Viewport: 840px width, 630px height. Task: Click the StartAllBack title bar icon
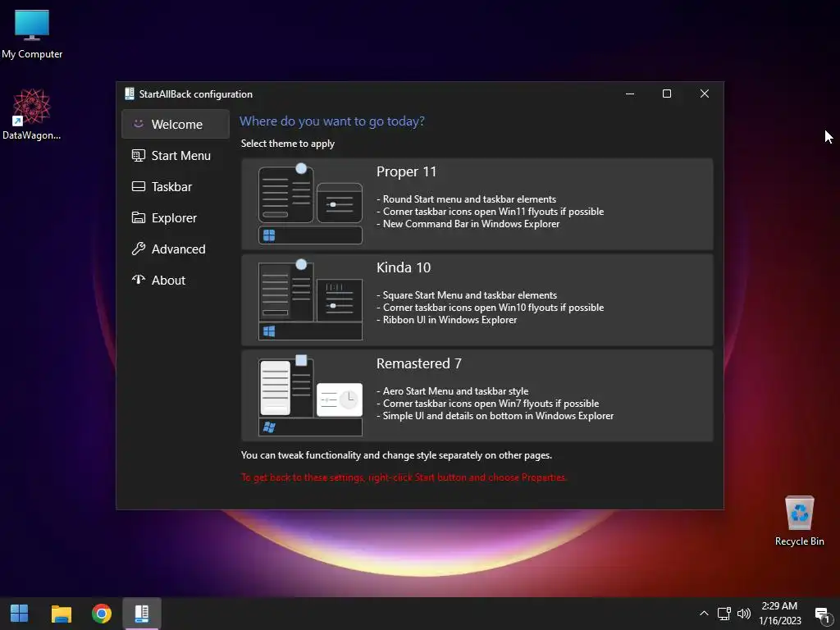[129, 94]
